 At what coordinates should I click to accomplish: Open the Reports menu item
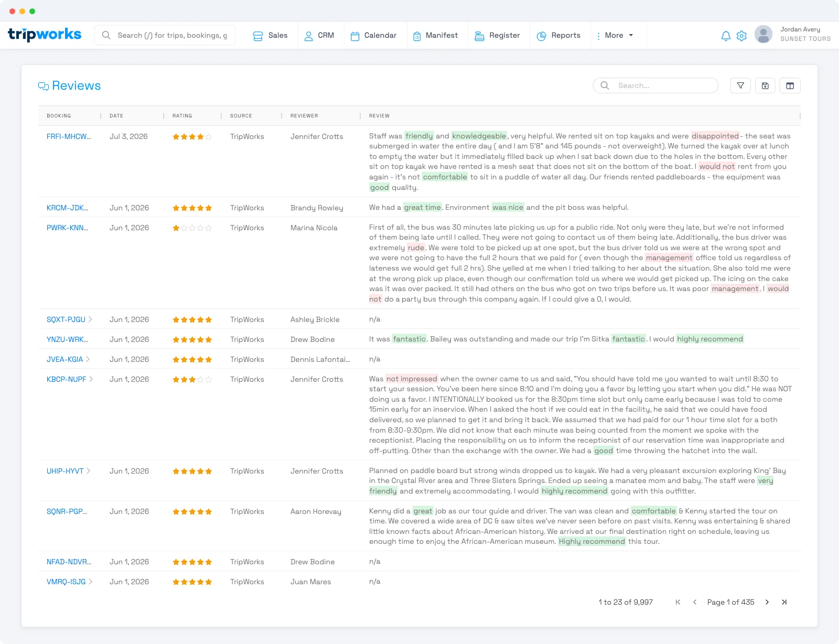[559, 35]
